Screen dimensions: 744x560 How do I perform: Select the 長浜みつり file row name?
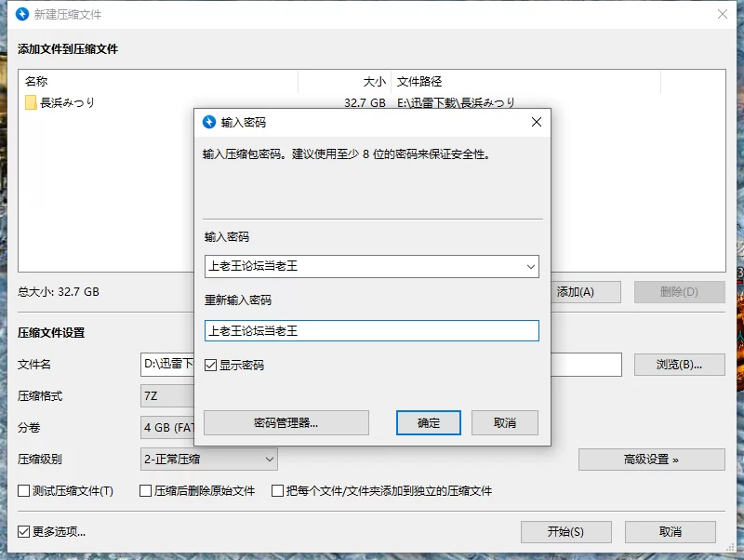click(x=67, y=102)
